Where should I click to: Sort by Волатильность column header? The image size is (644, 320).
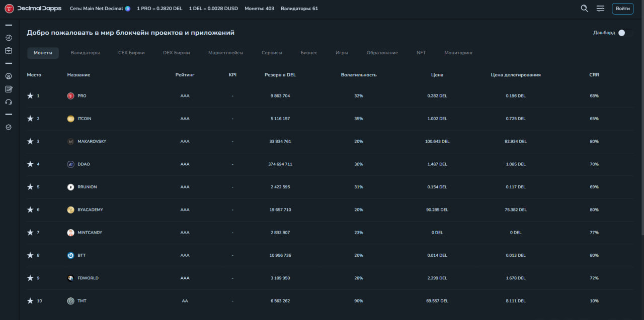tap(358, 75)
